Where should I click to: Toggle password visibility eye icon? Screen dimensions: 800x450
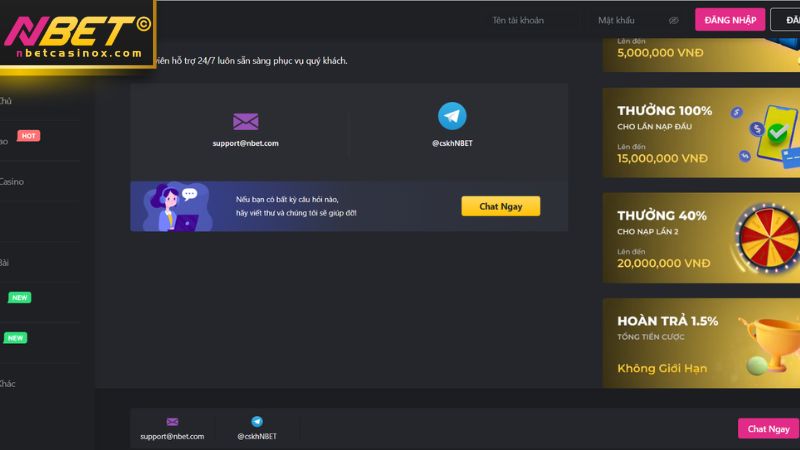click(673, 20)
